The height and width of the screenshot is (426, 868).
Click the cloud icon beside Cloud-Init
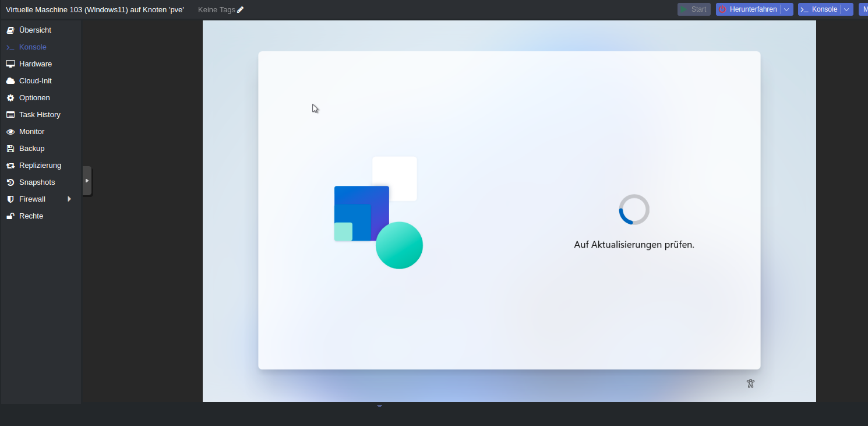10,80
